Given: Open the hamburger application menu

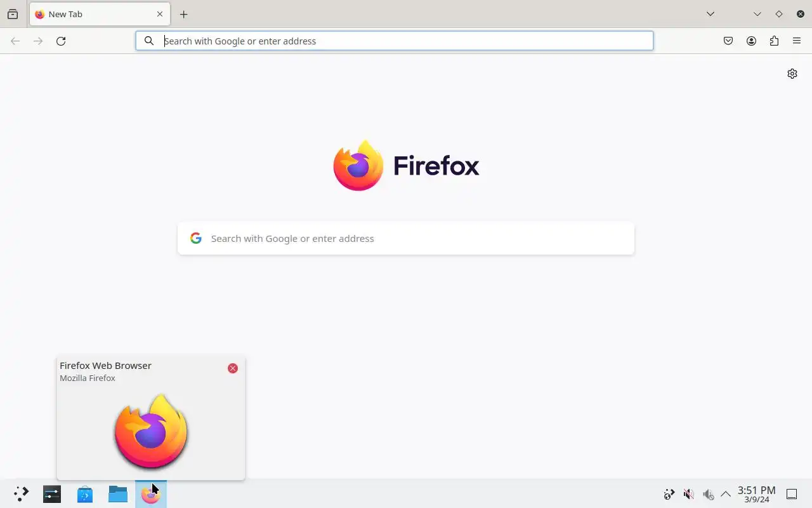Looking at the screenshot, I should click(x=797, y=41).
